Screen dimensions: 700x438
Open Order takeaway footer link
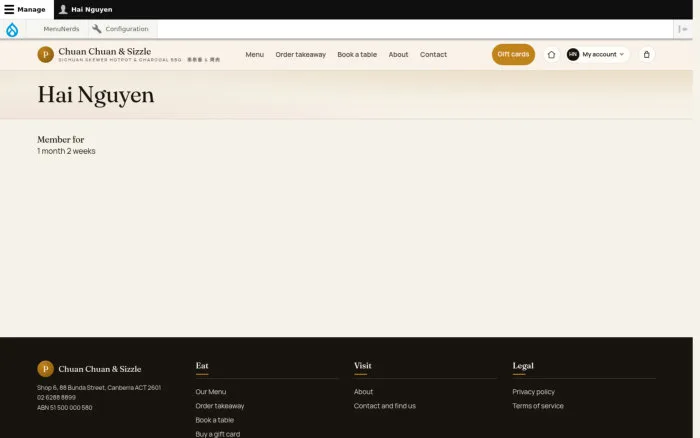click(220, 406)
